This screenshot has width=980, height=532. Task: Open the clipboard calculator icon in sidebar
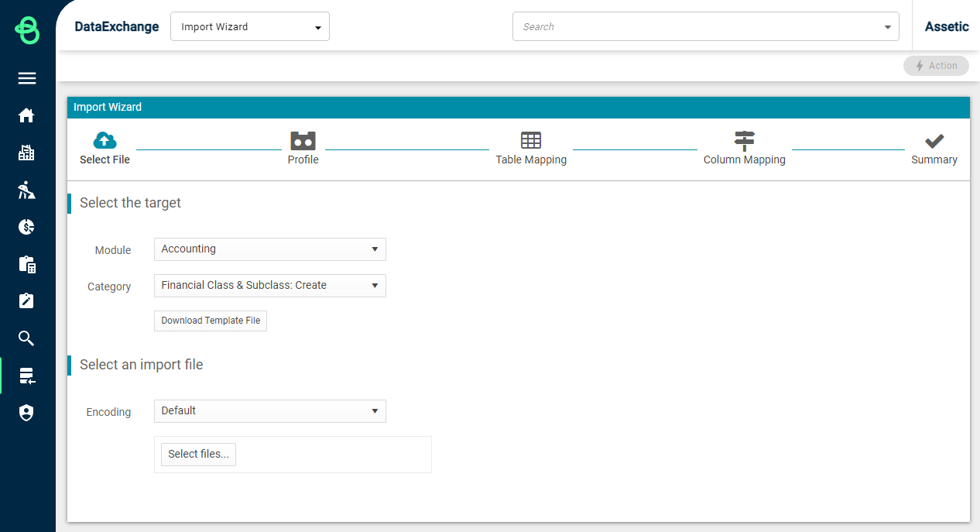point(27,264)
